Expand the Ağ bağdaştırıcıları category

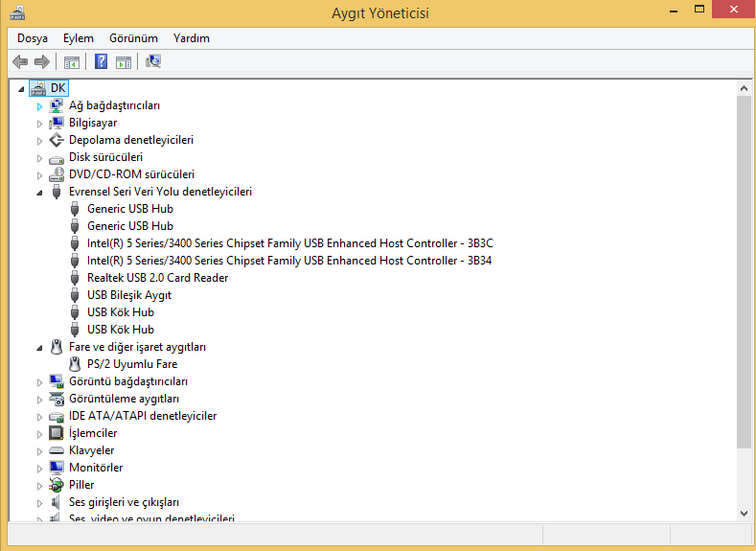click(x=39, y=106)
